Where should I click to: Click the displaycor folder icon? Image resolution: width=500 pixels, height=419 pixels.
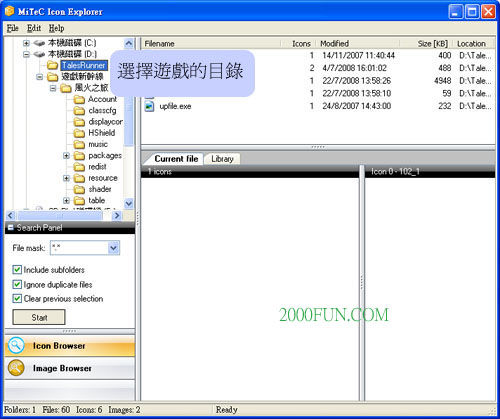point(79,122)
